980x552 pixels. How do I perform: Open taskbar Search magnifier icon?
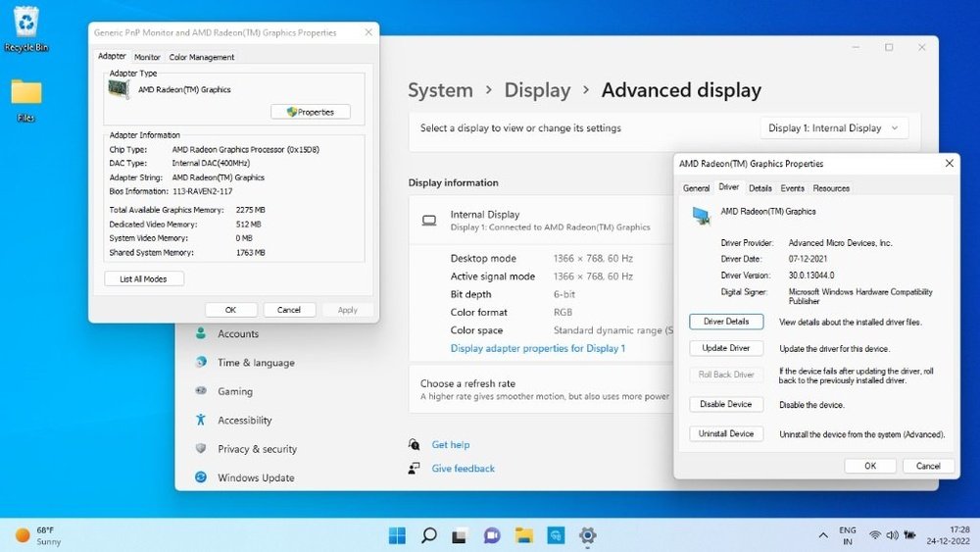coord(428,535)
